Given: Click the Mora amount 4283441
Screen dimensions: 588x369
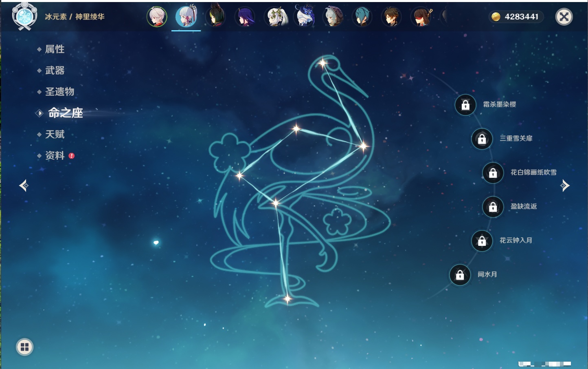Looking at the screenshot, I should (x=522, y=17).
